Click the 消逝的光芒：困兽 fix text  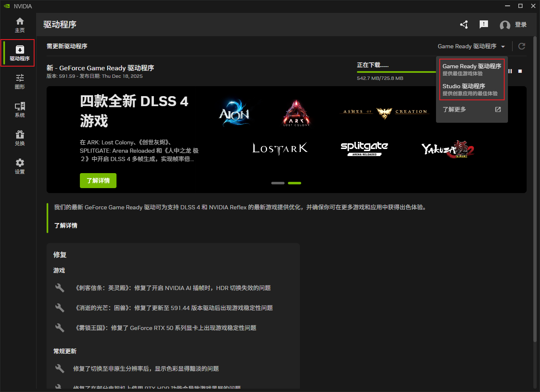pos(173,308)
